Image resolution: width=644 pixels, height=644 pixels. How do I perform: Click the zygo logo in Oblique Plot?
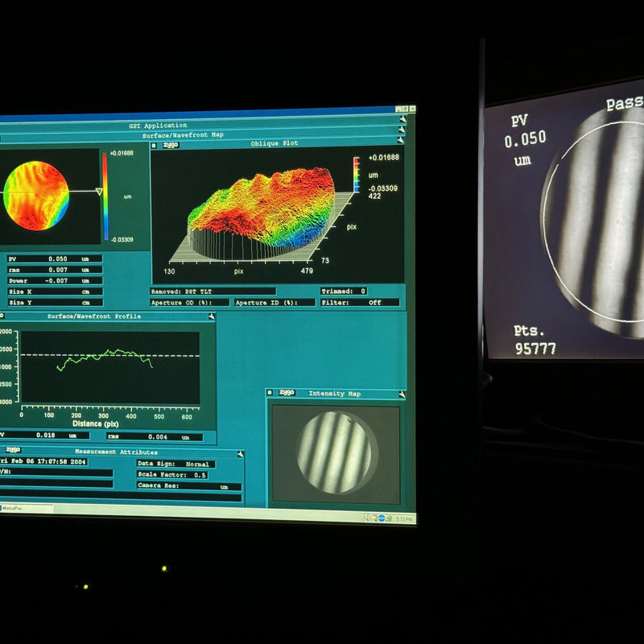[x=171, y=145]
